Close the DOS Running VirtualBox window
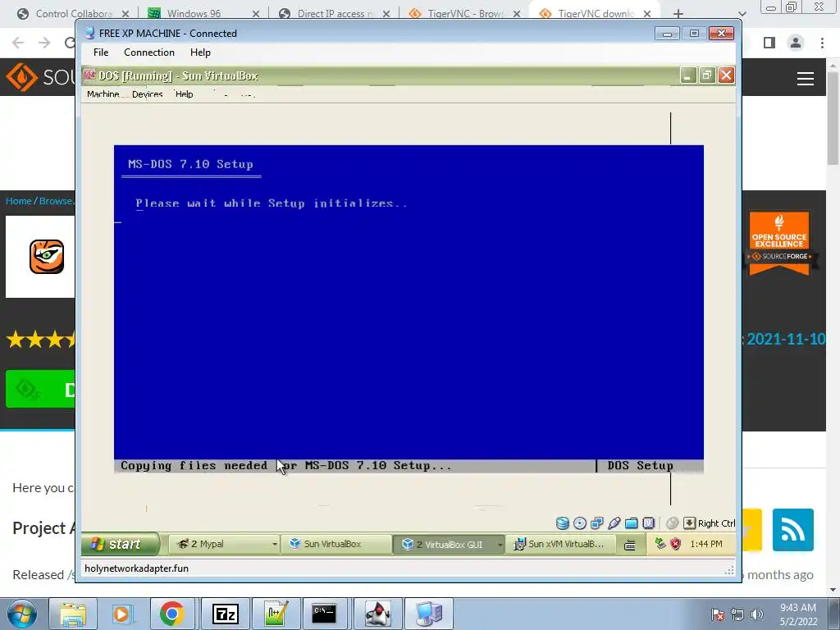This screenshot has width=840, height=630. [727, 75]
